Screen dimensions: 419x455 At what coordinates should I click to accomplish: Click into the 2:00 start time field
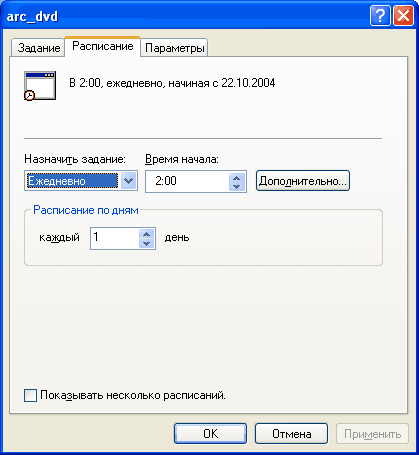pyautogui.click(x=187, y=181)
